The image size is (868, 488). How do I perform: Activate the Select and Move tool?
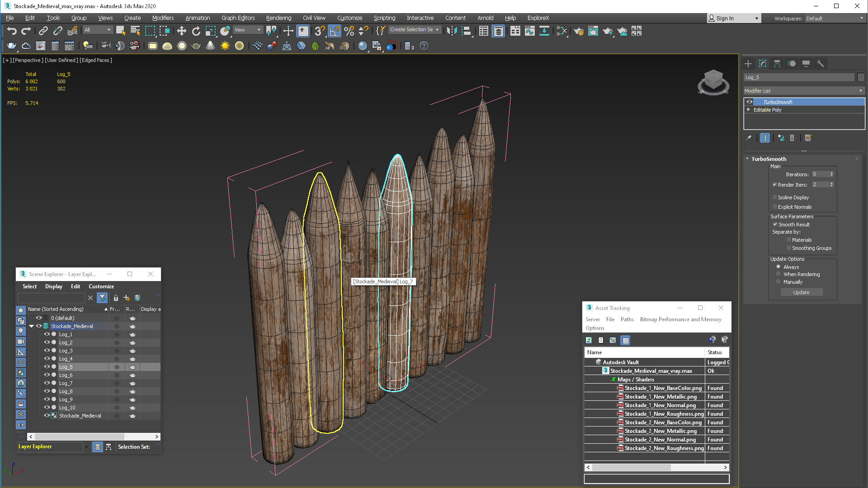coord(181,31)
